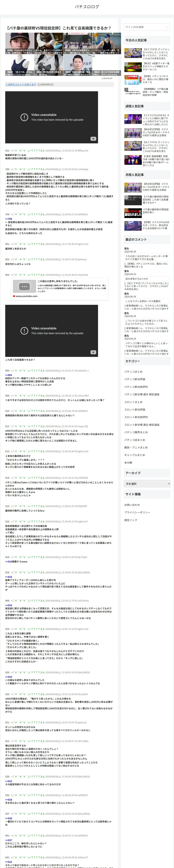Jump to the >>919 reply anchor

coord(8,677)
